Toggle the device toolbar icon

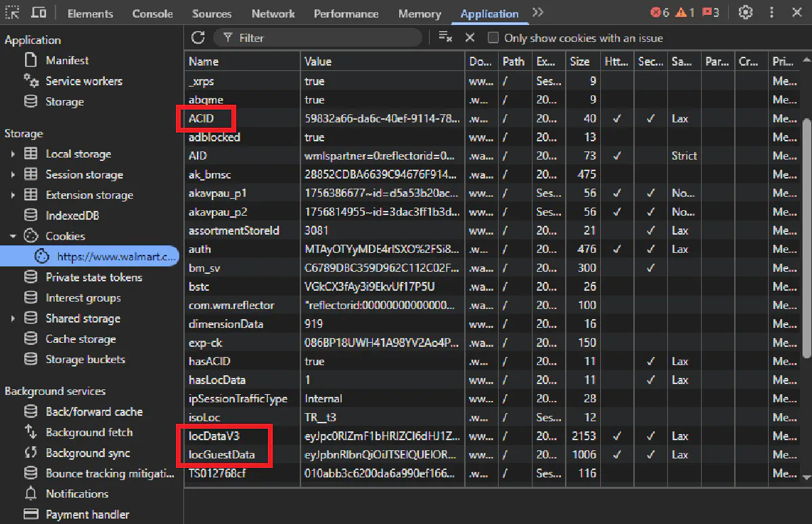[x=39, y=13]
